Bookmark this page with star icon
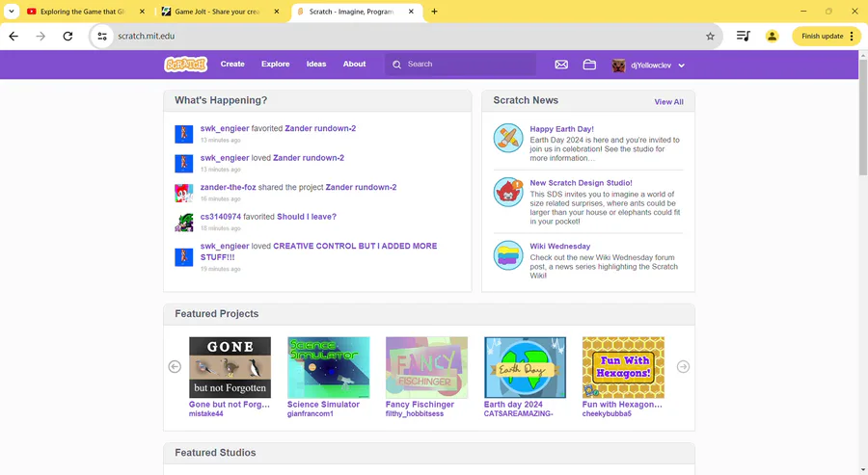The height and width of the screenshot is (475, 868). (710, 36)
